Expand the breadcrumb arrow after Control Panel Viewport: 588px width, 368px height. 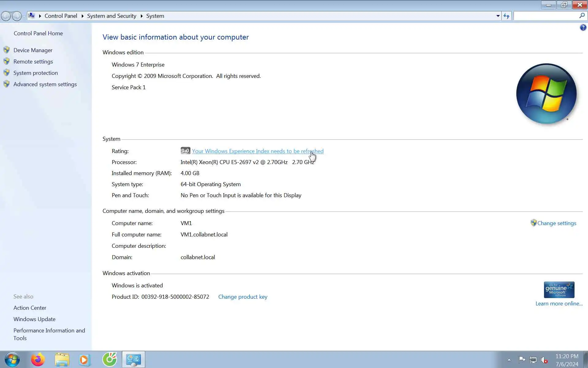coord(82,16)
